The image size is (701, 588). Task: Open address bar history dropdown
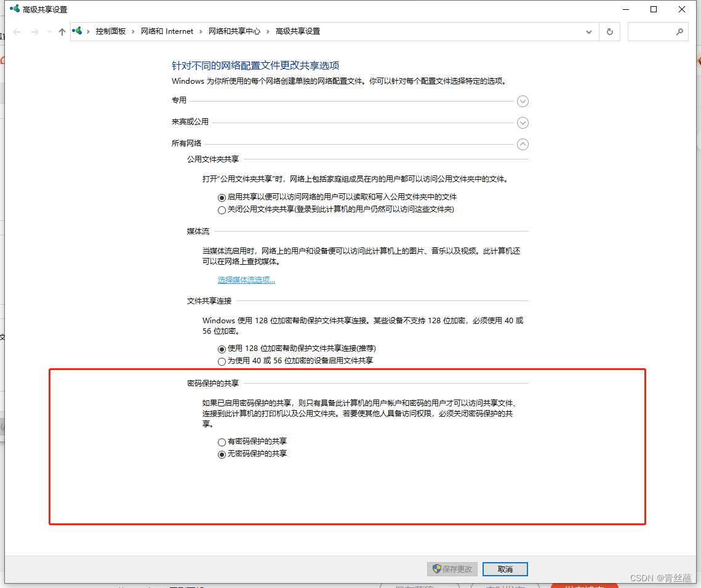(589, 32)
